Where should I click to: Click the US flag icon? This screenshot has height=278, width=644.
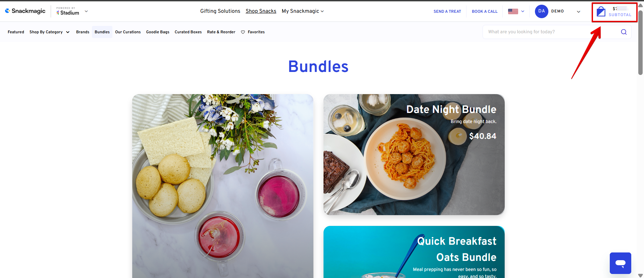[x=513, y=11]
